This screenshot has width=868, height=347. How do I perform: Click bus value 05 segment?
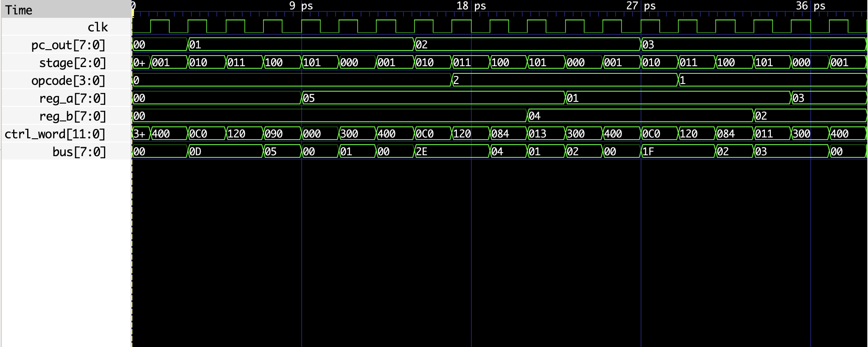[282, 151]
